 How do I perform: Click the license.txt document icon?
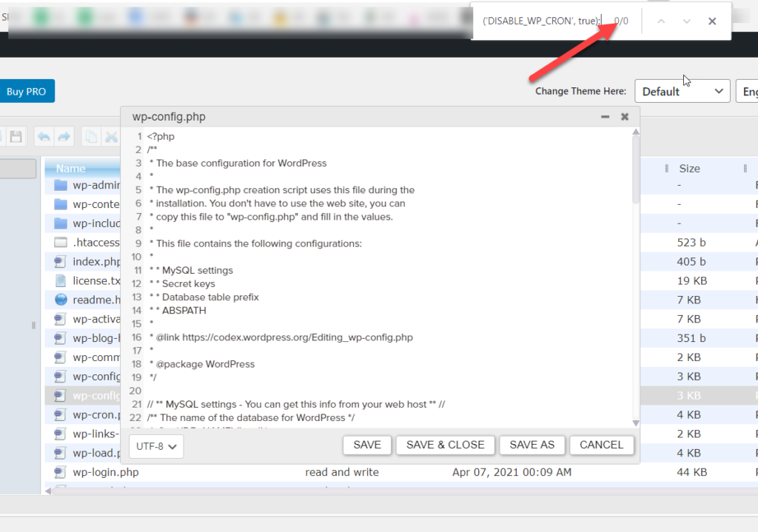tap(61, 280)
